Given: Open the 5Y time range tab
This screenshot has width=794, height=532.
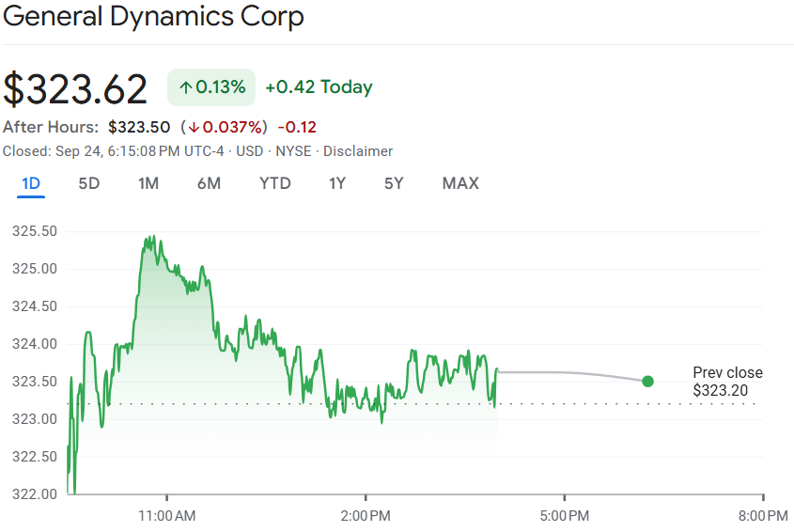Looking at the screenshot, I should coord(394,183).
